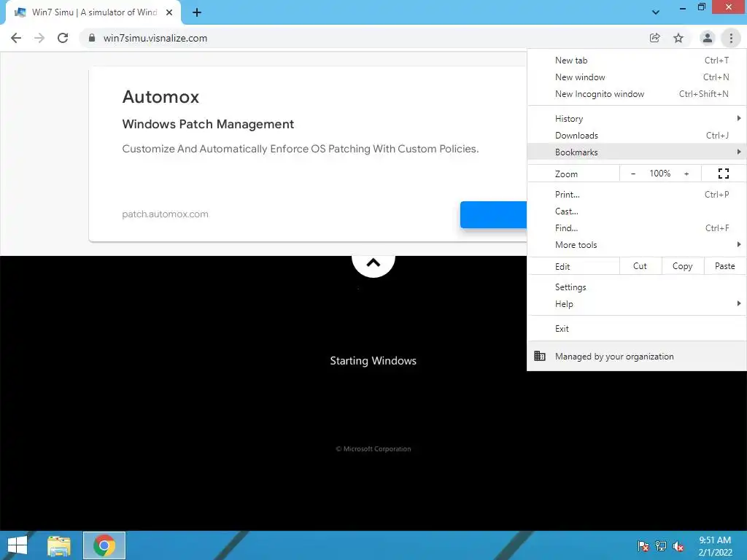The height and width of the screenshot is (560, 747).
Task: Choose Exit from the menu
Action: [636, 329]
